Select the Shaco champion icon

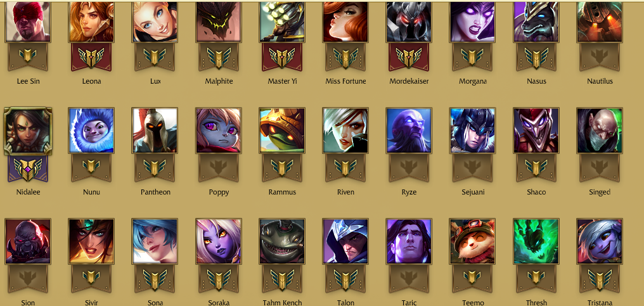coord(536,131)
